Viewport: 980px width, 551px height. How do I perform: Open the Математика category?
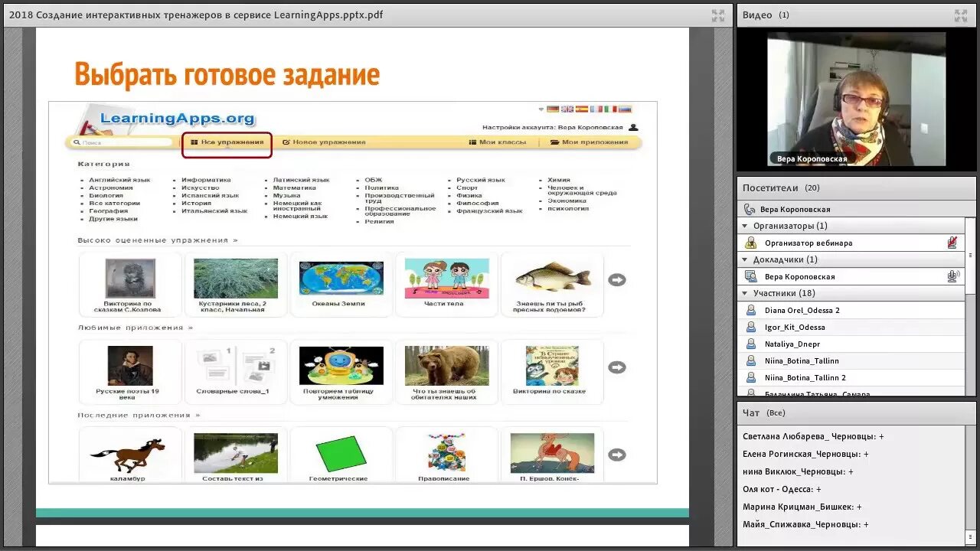point(295,187)
